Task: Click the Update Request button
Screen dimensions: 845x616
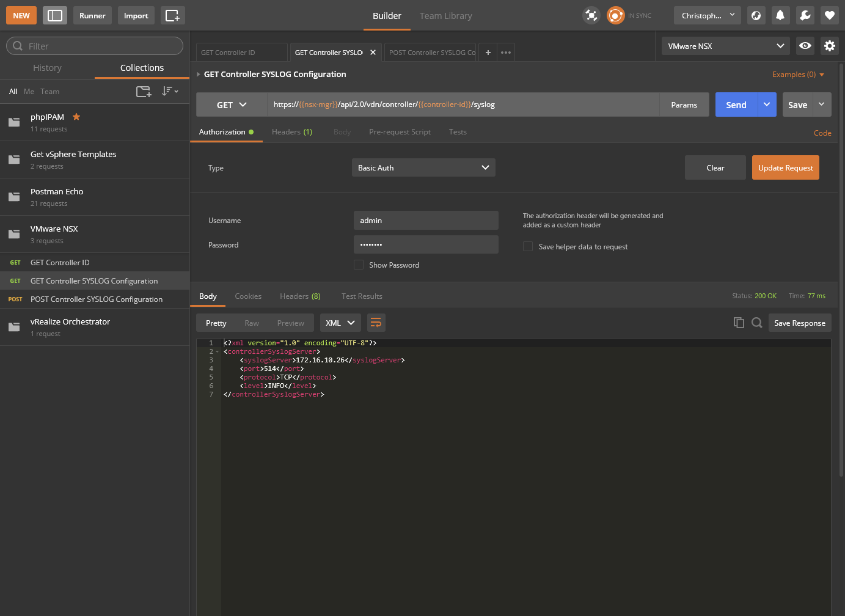Action: click(785, 167)
